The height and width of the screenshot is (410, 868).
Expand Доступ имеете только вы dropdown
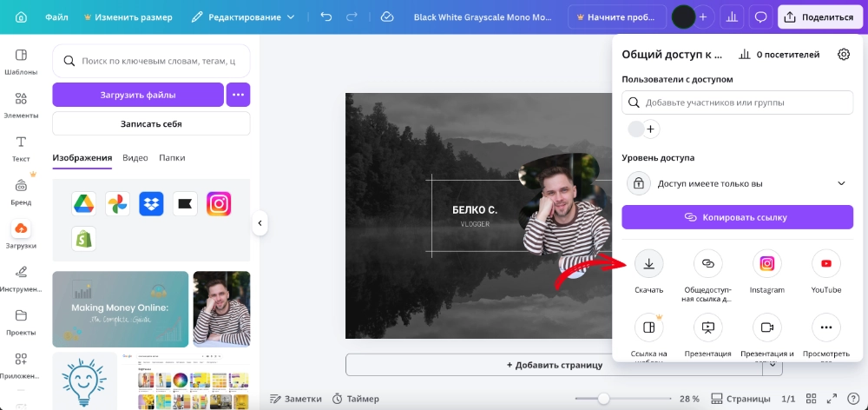click(737, 183)
